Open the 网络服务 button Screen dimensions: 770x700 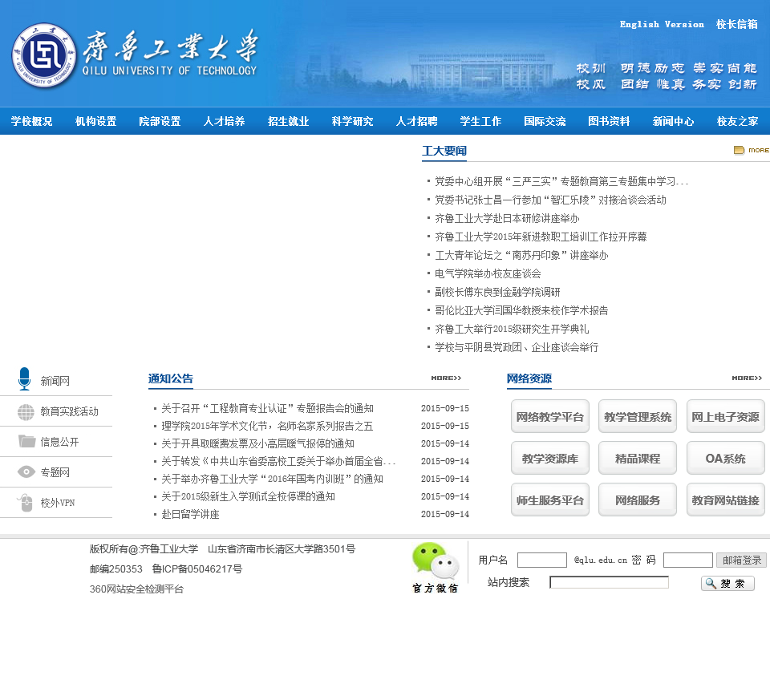[x=638, y=500]
